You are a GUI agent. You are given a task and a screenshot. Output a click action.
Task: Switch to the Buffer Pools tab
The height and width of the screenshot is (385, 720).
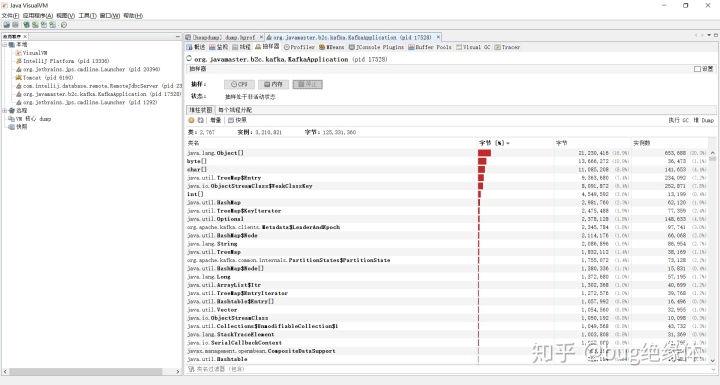(x=430, y=47)
